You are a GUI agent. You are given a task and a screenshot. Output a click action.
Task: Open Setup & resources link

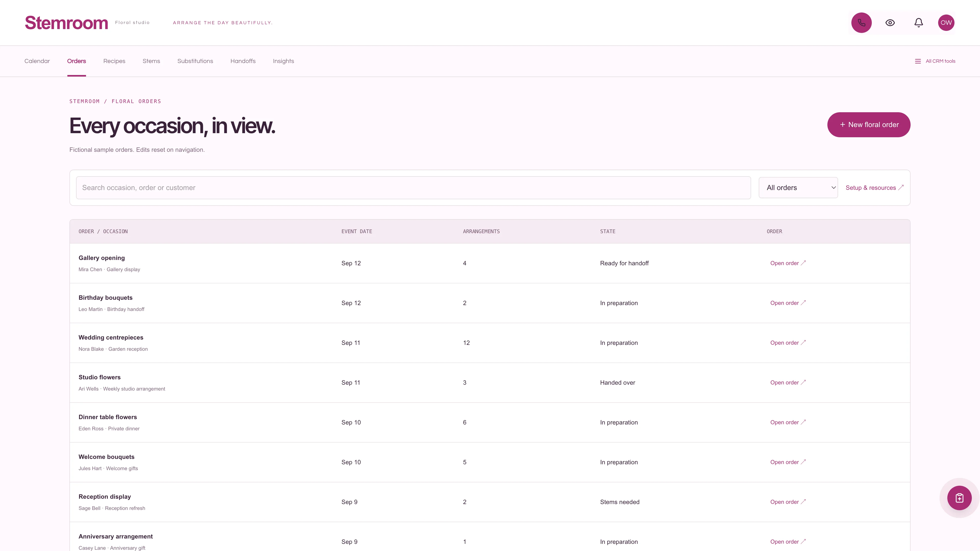(x=874, y=188)
